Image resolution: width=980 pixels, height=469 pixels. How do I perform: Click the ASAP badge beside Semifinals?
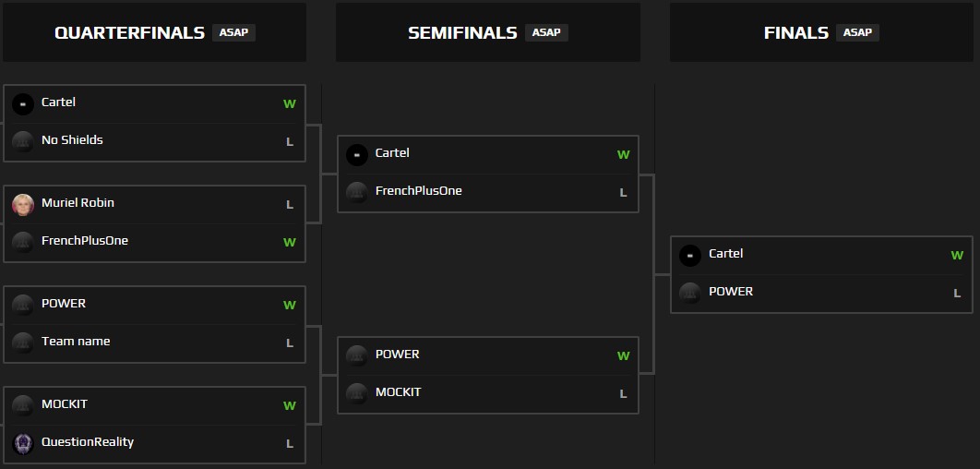click(x=546, y=32)
